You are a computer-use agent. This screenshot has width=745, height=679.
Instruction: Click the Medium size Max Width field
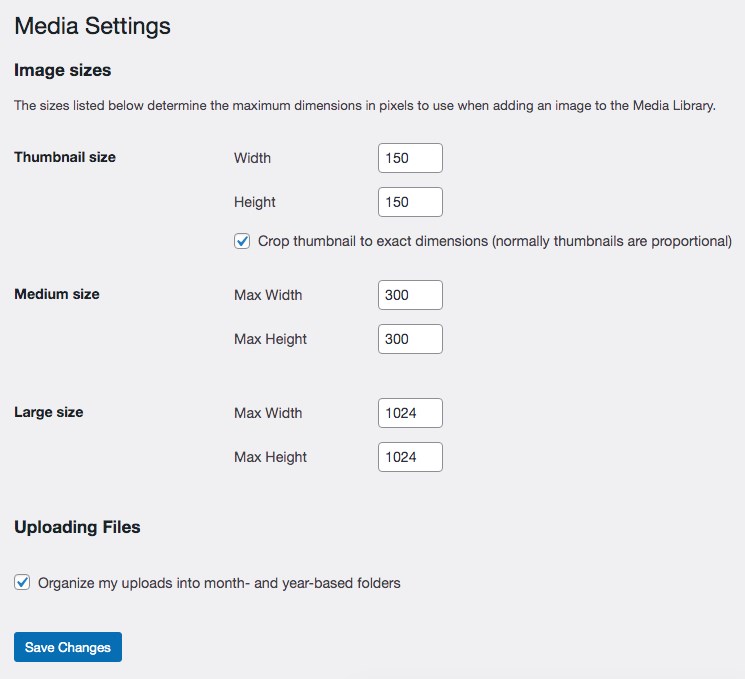[410, 295]
